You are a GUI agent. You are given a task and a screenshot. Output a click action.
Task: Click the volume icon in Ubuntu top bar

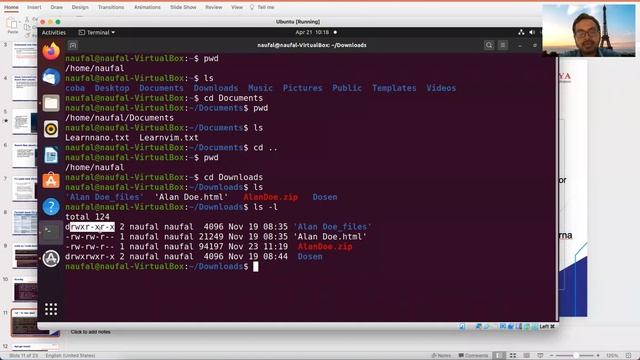tap(532, 32)
